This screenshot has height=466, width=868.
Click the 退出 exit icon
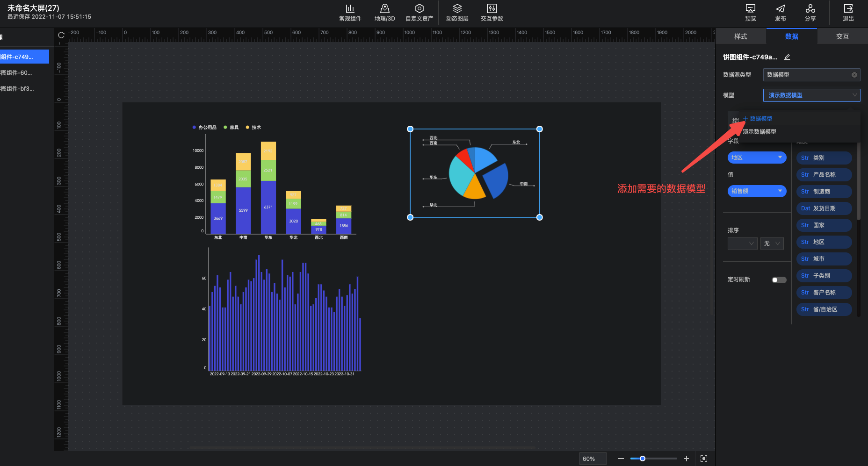tap(848, 9)
